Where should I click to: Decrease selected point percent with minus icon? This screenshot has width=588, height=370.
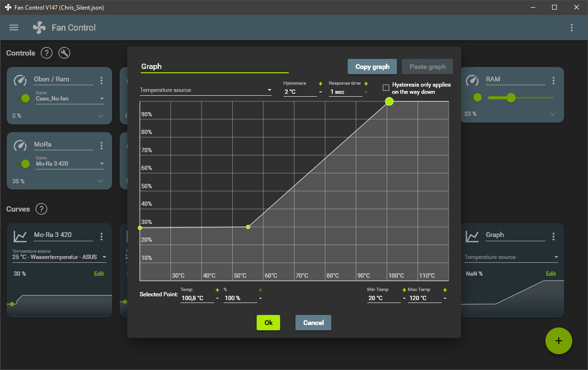pyautogui.click(x=260, y=298)
